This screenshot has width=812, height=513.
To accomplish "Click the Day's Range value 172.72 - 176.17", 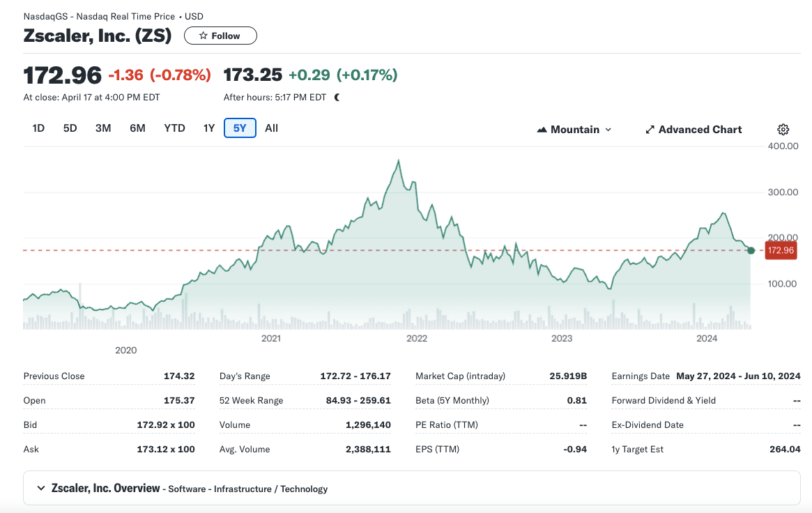I will (x=355, y=376).
